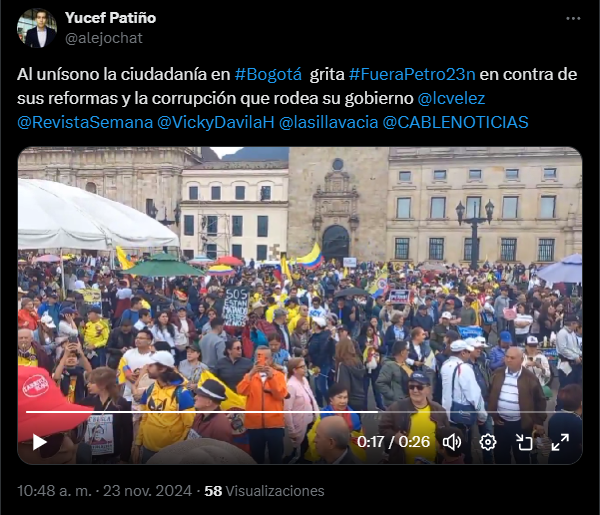Open the @lcvelez mention

[x=451, y=98]
